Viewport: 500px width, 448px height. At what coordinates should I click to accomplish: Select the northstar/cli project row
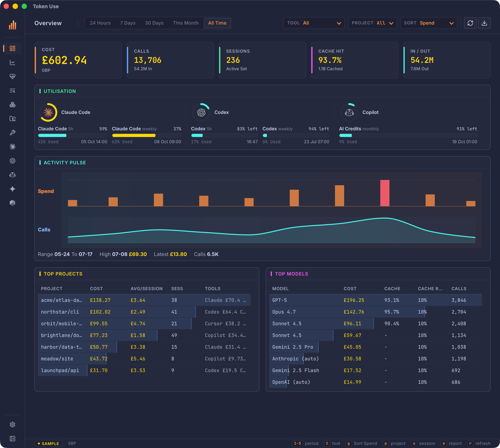[x=144, y=312]
